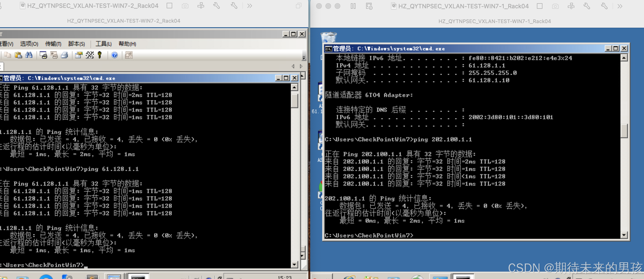Open the WIN7-1 VM snapshot manager icon
The width and height of the screenshot is (644, 279).
tap(369, 6)
